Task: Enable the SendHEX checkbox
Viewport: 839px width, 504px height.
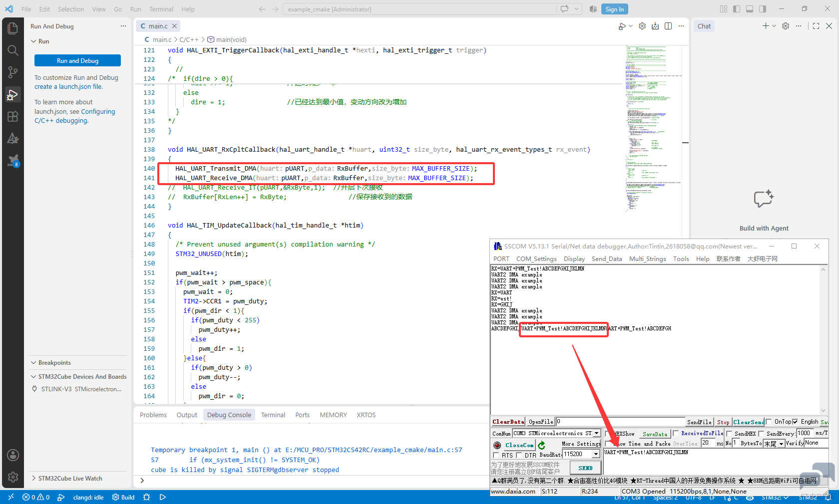Action: click(x=729, y=434)
